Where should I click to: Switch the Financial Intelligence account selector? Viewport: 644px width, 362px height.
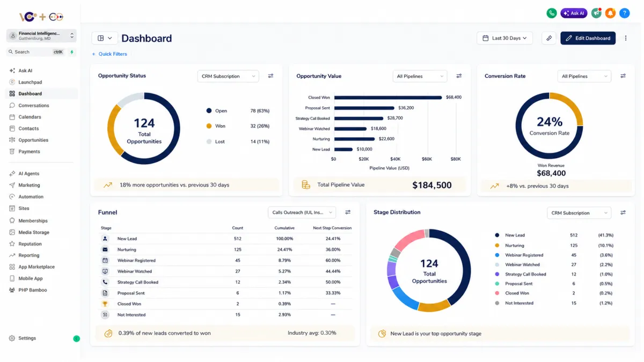(41, 35)
